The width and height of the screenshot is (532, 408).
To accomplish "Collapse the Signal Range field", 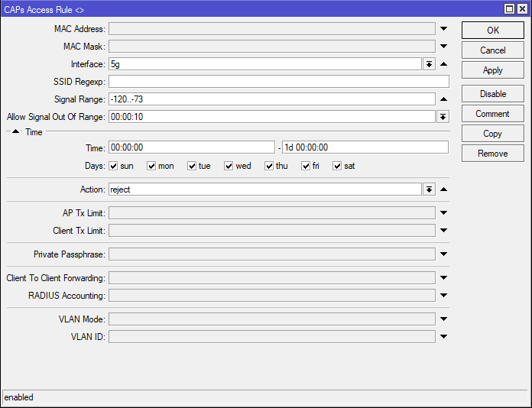I will point(443,99).
